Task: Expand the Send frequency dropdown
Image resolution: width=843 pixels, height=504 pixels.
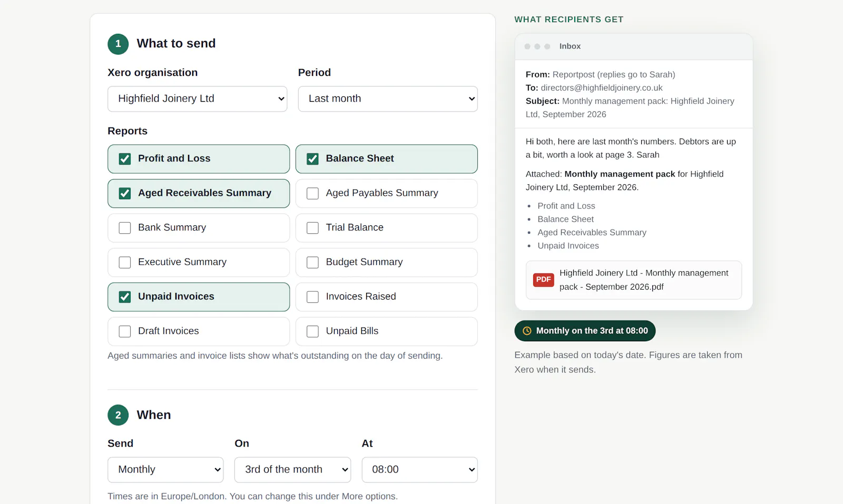Action: pos(165,470)
